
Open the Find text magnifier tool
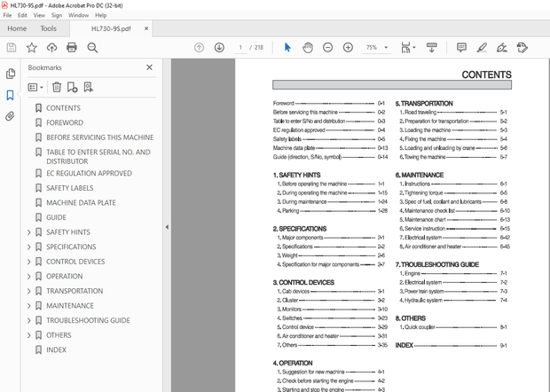click(92, 47)
